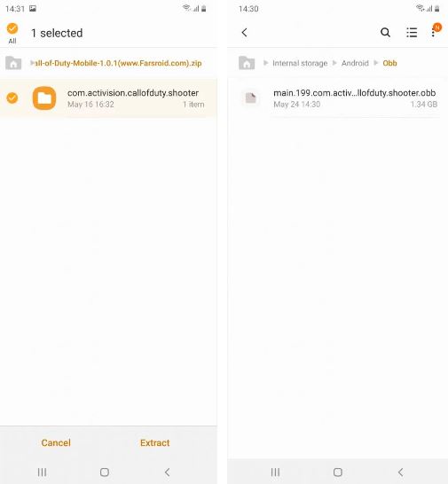The height and width of the screenshot is (484, 448).
Task: Open the more options three-dot menu
Action: point(434,33)
